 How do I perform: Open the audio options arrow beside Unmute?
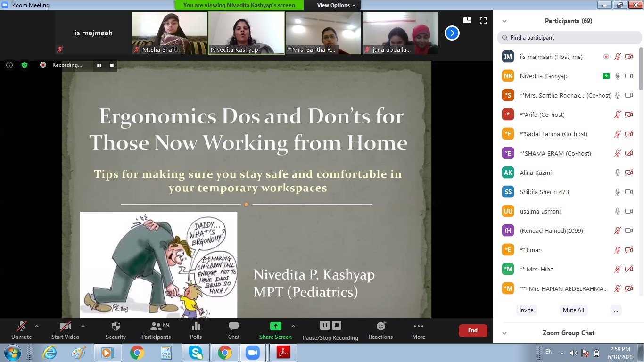pyautogui.click(x=37, y=326)
